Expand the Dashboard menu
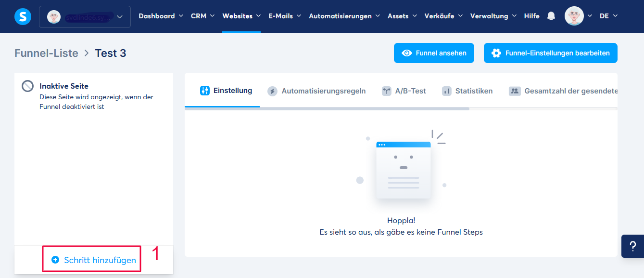644x278 pixels. tap(161, 16)
